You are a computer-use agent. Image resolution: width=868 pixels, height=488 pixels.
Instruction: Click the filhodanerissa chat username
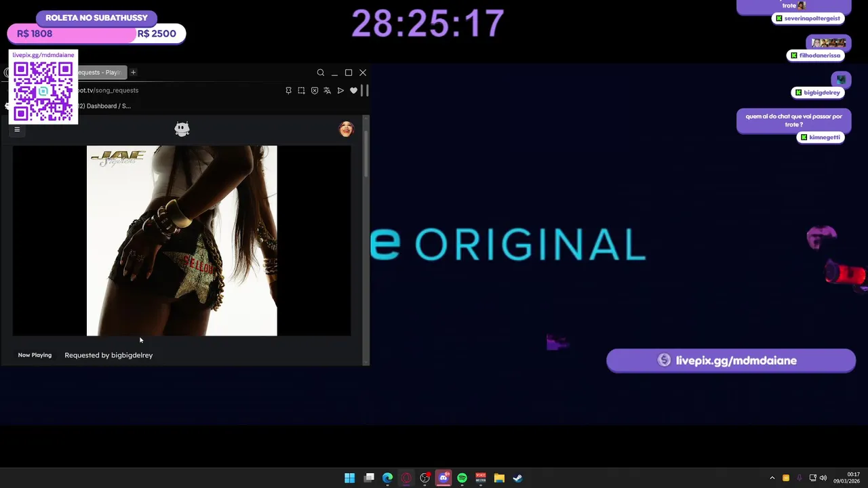point(816,56)
